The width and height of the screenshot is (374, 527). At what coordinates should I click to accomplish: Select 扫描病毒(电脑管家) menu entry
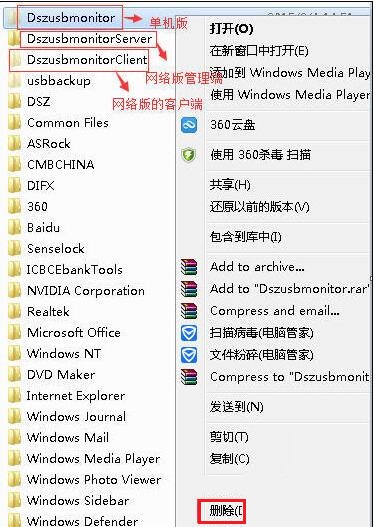[261, 333]
